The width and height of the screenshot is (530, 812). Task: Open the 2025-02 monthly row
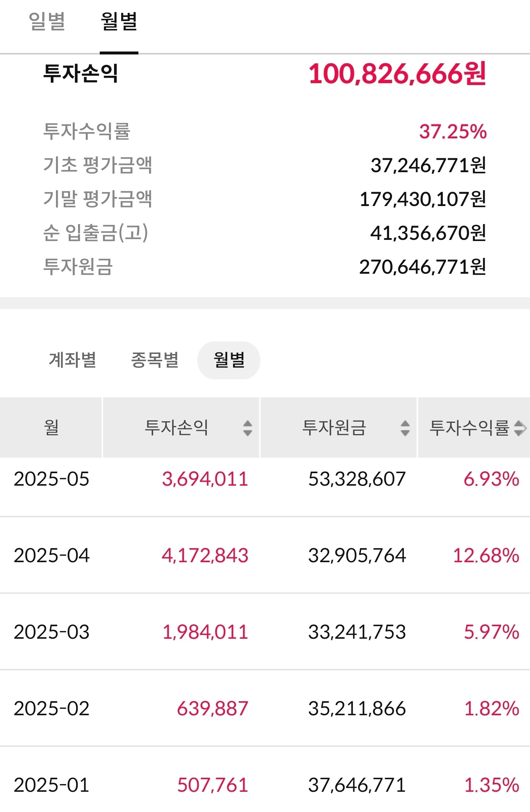tap(265, 708)
